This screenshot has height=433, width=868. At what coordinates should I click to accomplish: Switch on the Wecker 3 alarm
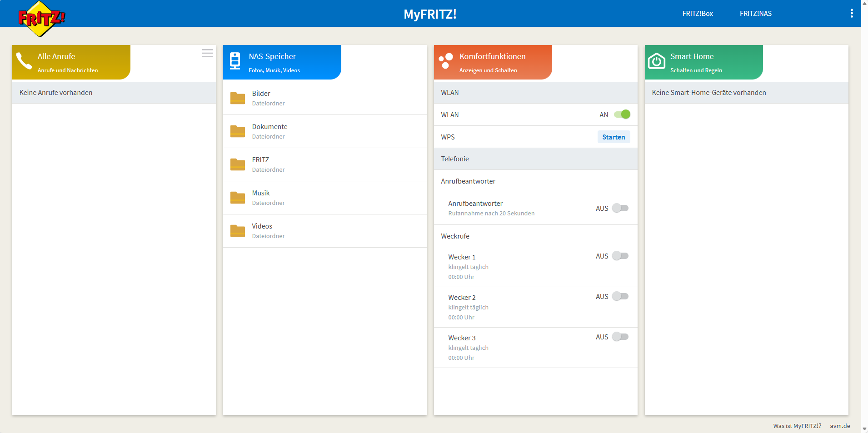pos(620,337)
